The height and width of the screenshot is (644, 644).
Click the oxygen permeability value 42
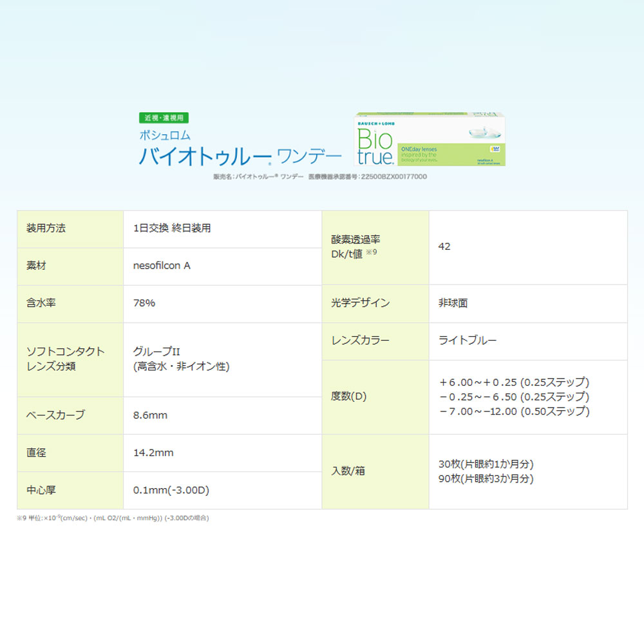[x=444, y=247]
